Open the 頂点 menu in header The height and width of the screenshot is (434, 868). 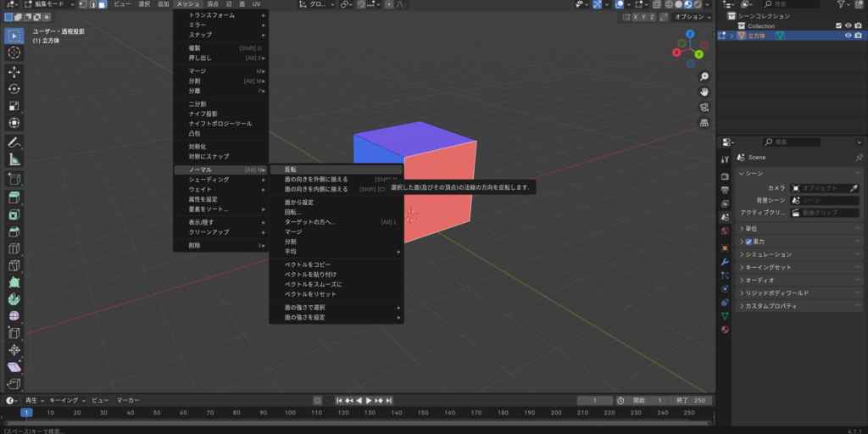click(213, 4)
